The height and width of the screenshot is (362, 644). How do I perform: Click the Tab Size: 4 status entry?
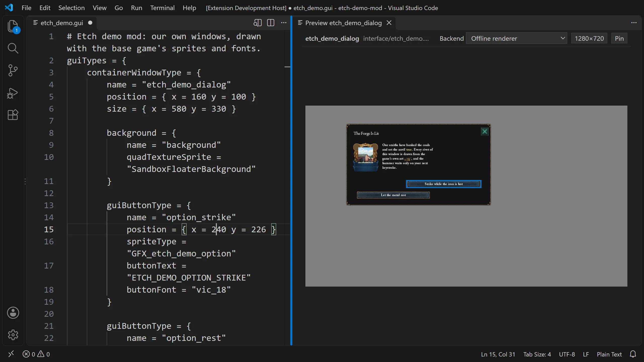[x=537, y=354]
